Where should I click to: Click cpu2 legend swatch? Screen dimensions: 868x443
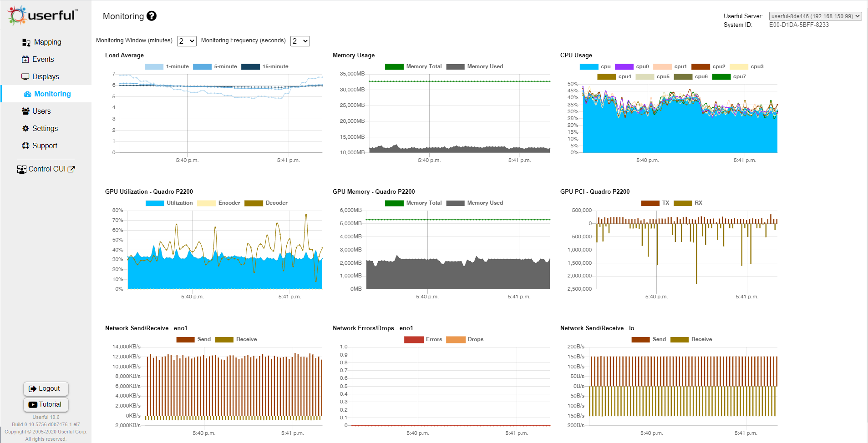click(700, 66)
